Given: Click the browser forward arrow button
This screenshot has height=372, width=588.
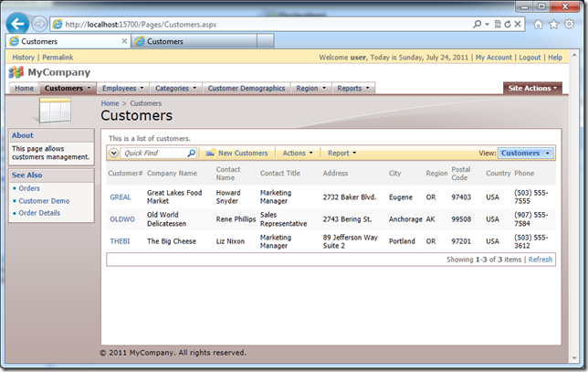Looking at the screenshot, I should point(40,24).
